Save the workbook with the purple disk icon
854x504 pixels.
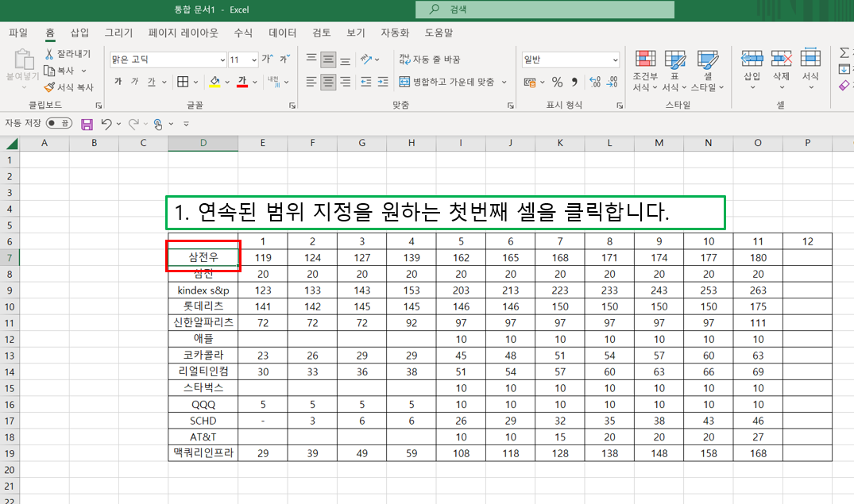click(87, 124)
